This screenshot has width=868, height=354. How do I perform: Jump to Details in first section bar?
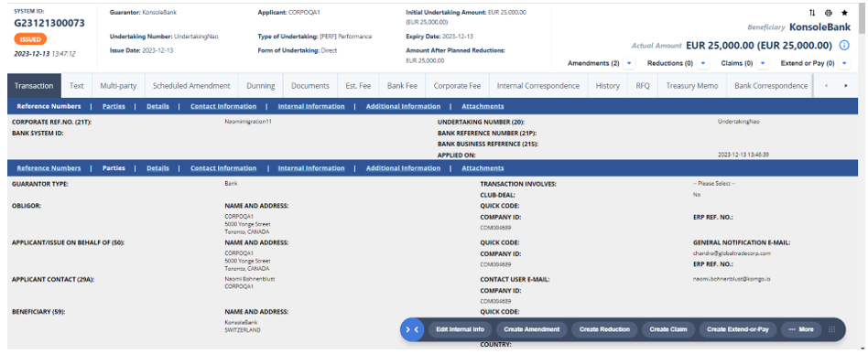point(157,106)
